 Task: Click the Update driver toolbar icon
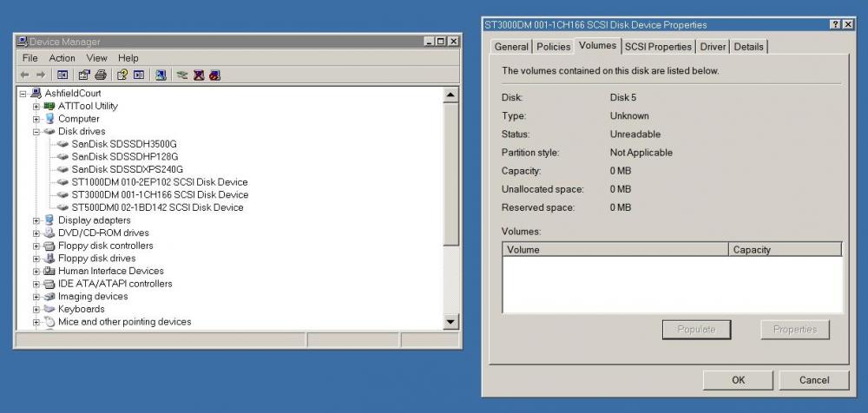pos(182,75)
